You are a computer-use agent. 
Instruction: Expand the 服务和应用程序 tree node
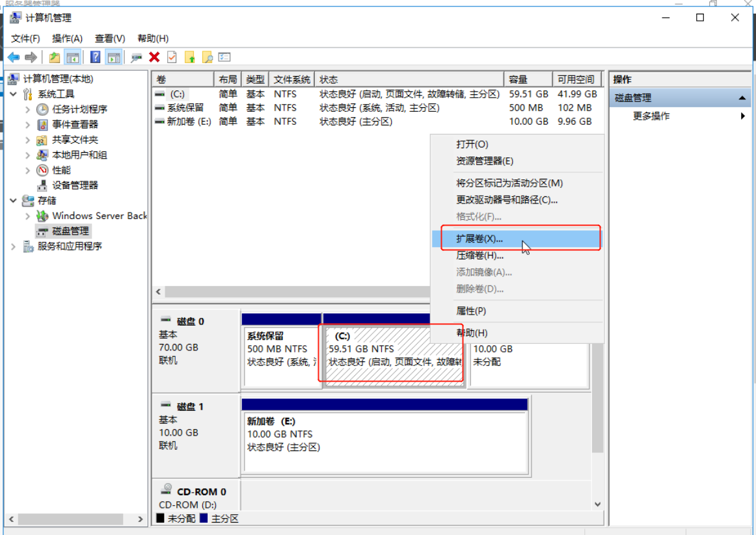[x=14, y=246]
